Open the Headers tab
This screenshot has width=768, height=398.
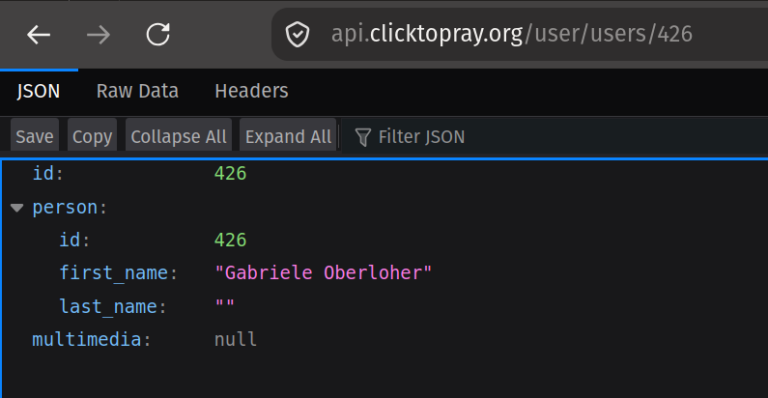click(x=251, y=91)
